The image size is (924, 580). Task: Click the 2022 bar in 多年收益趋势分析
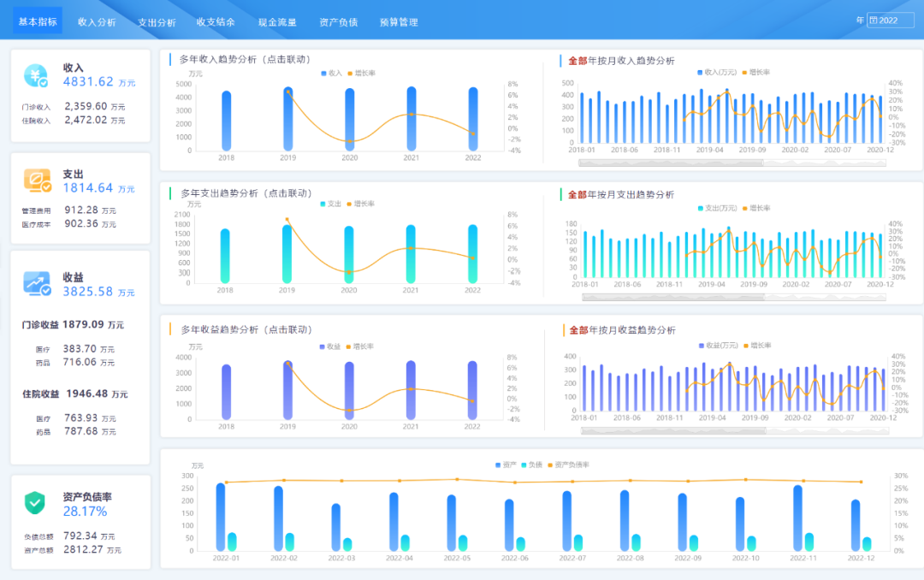(472, 390)
